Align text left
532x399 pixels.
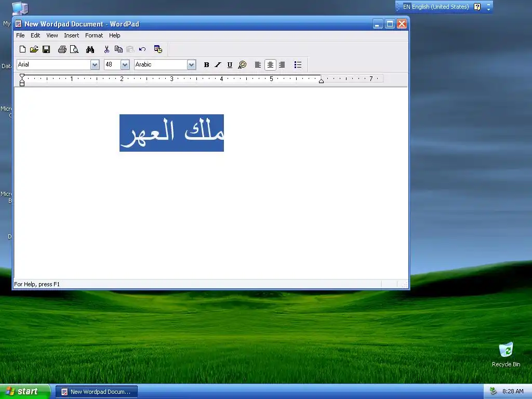click(x=258, y=65)
